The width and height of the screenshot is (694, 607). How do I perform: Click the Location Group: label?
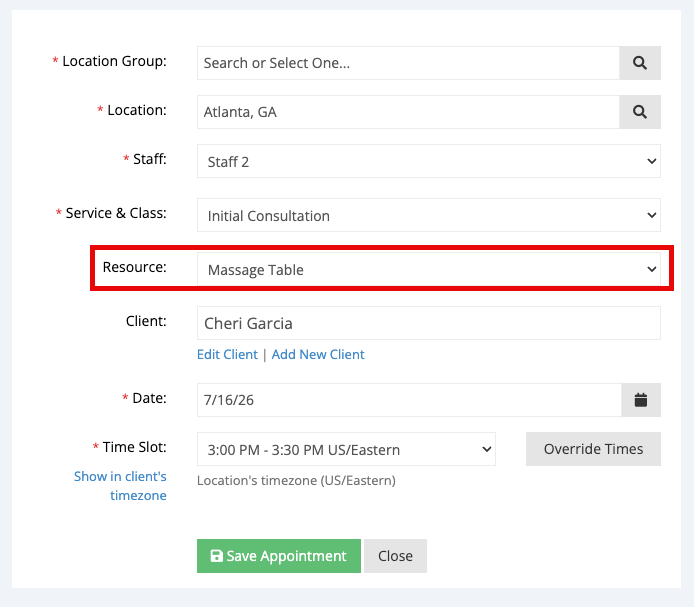pyautogui.click(x=114, y=61)
